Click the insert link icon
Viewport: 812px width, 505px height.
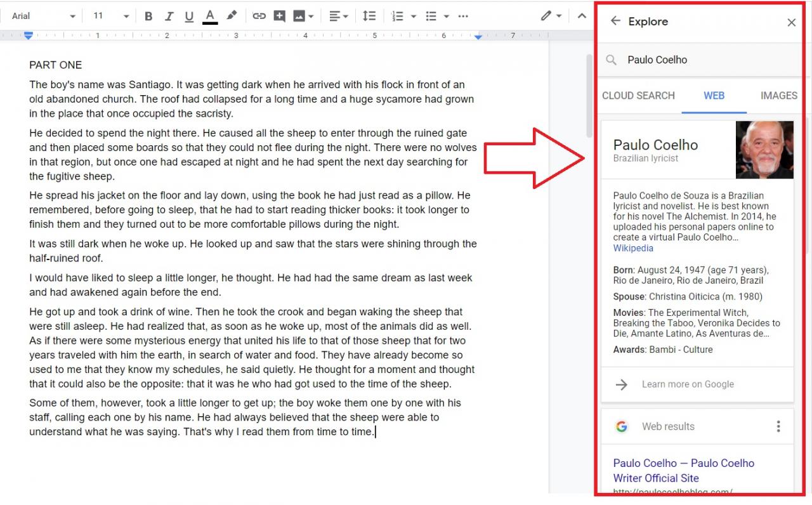pyautogui.click(x=259, y=16)
